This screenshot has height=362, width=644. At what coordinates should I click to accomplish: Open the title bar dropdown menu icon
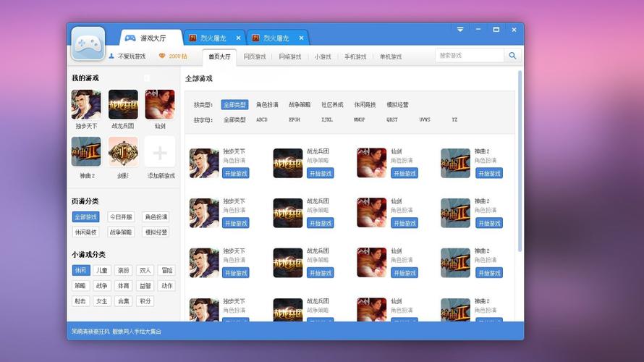click(x=460, y=30)
